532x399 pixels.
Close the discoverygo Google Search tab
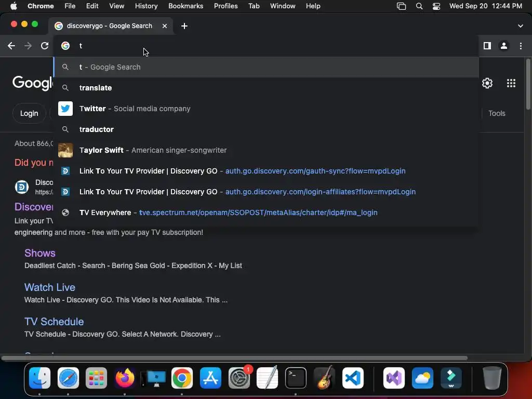[x=165, y=26]
